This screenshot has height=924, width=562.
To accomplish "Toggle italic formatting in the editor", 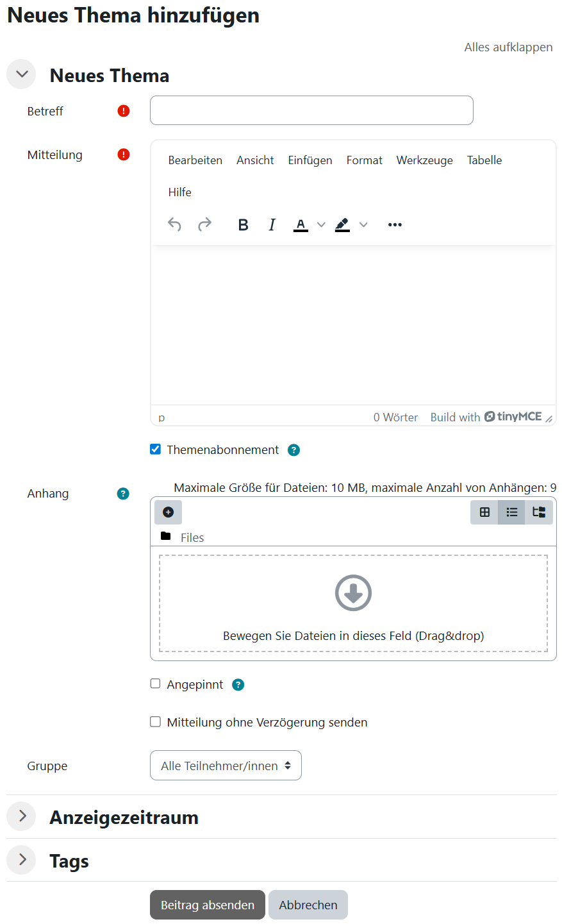I will pyautogui.click(x=272, y=224).
